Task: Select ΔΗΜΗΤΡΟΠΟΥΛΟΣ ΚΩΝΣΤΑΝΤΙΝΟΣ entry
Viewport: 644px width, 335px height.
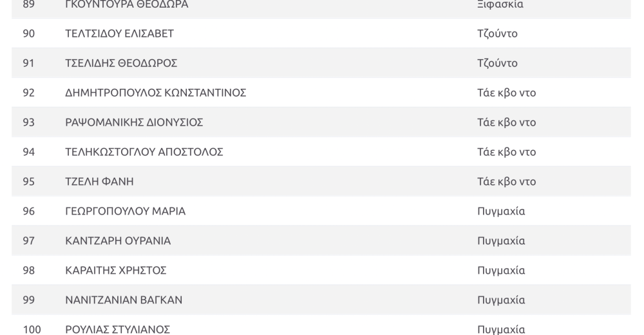Action: pyautogui.click(x=156, y=93)
